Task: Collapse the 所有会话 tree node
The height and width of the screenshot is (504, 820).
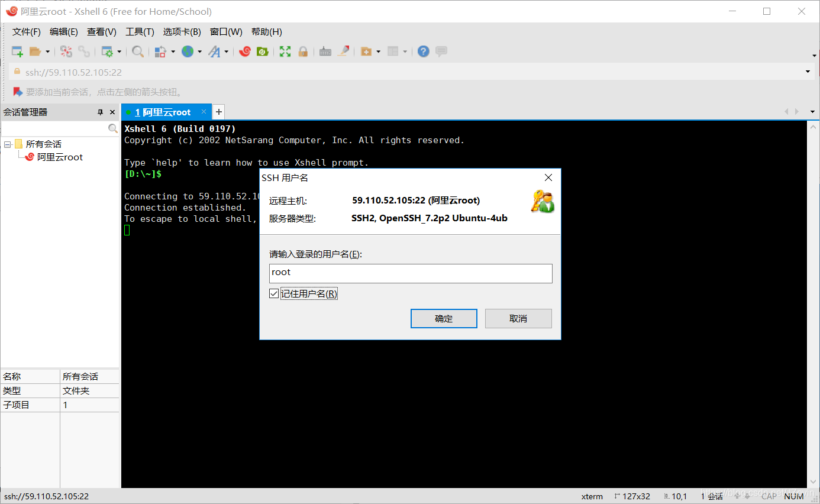Action: [x=8, y=144]
